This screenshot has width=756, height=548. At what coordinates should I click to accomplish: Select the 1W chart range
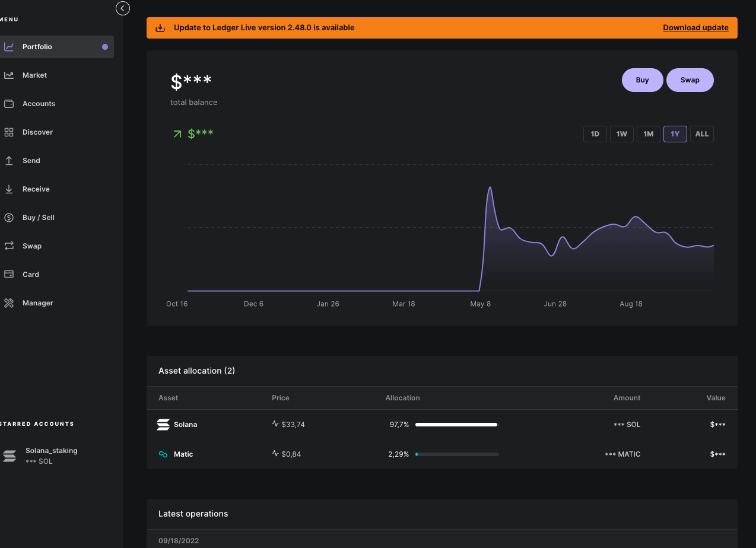tap(621, 134)
